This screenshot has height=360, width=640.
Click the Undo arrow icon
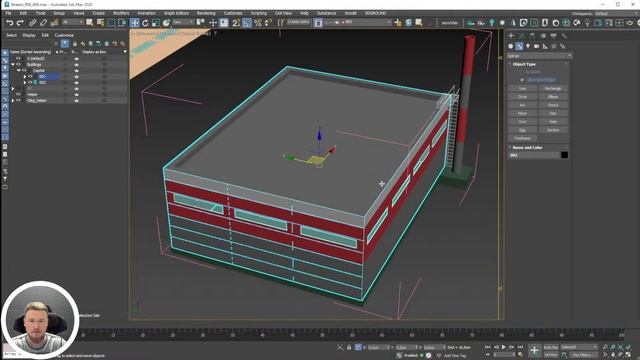point(10,23)
